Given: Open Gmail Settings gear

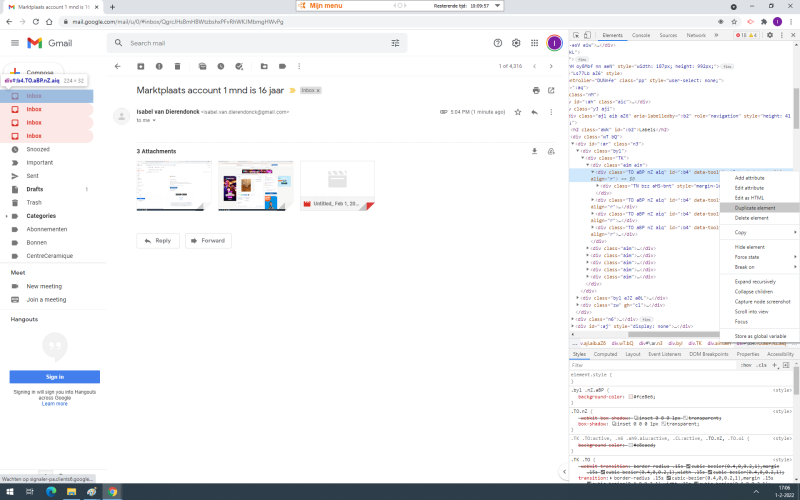Looking at the screenshot, I should point(516,43).
